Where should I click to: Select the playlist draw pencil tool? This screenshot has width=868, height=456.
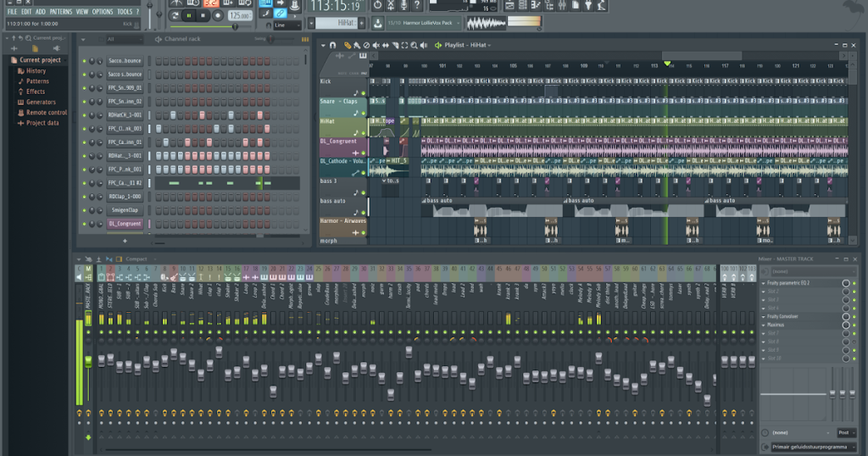pos(348,46)
